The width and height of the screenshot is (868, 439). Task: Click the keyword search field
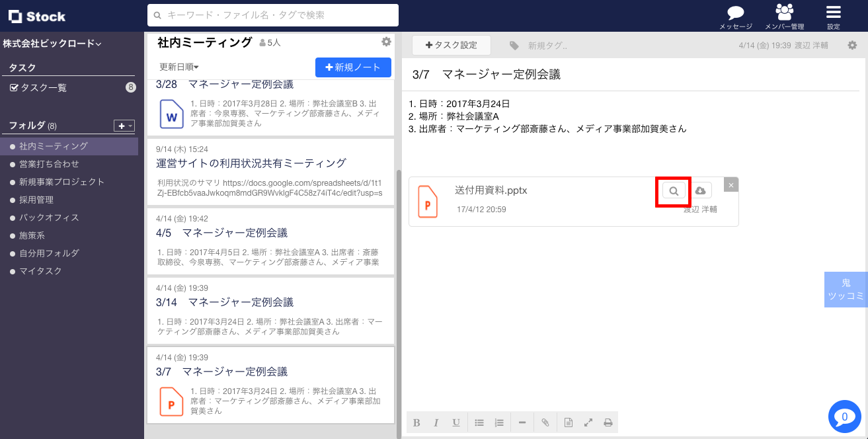pyautogui.click(x=273, y=15)
